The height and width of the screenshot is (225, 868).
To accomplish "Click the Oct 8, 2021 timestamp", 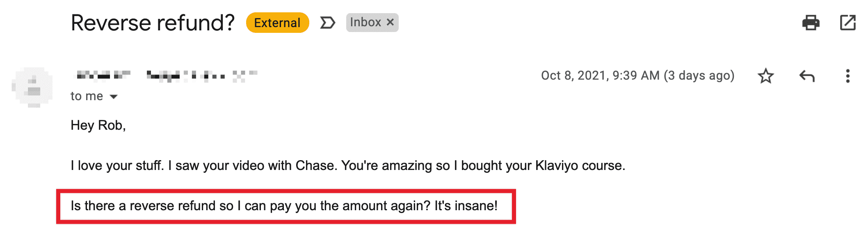I will pos(637,76).
